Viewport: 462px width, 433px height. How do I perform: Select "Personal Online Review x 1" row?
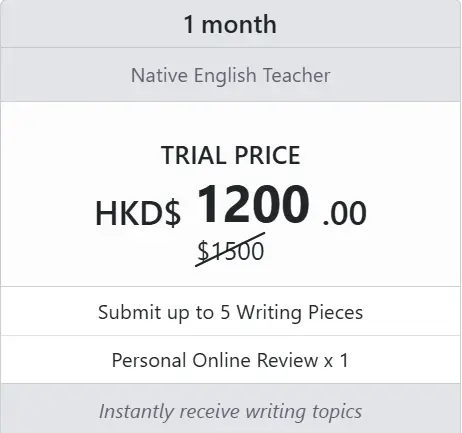pos(230,360)
